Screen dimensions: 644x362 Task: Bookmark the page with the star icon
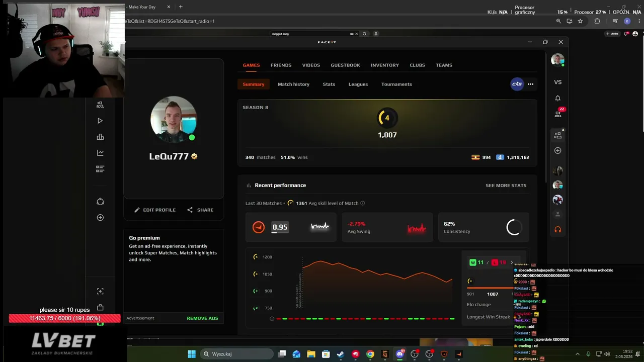coord(580,21)
